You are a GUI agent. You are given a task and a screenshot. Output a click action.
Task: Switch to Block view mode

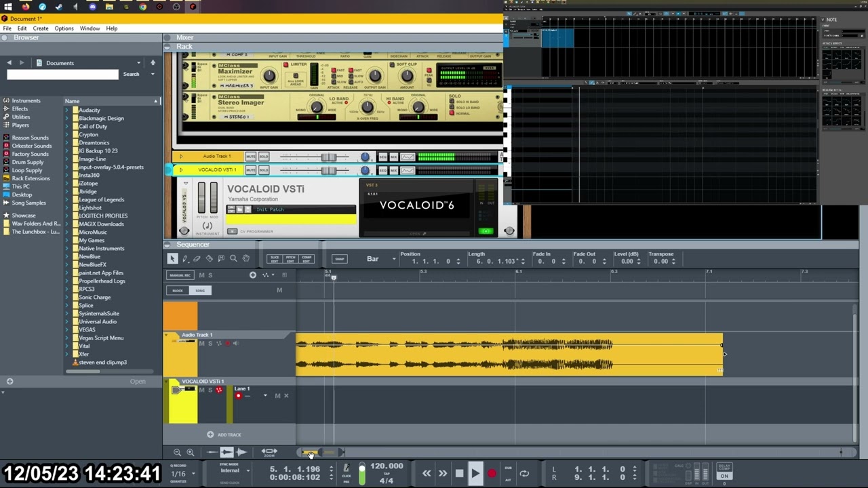coord(178,290)
